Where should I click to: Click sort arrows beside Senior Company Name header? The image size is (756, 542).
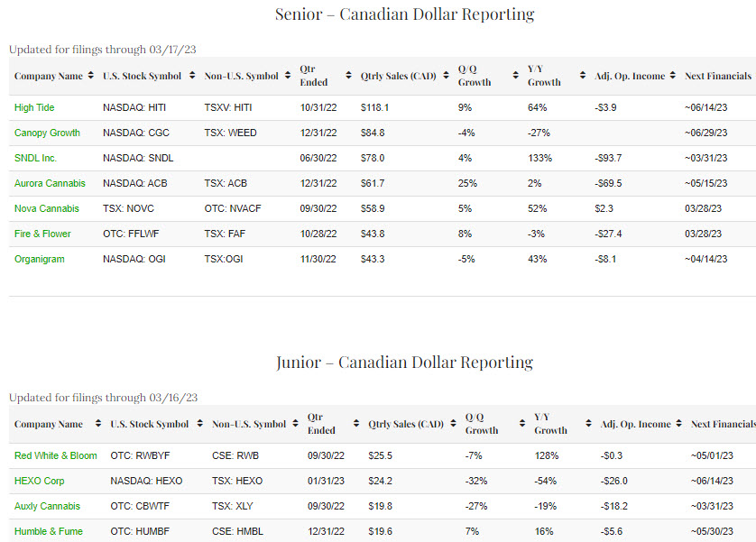pyautogui.click(x=90, y=76)
